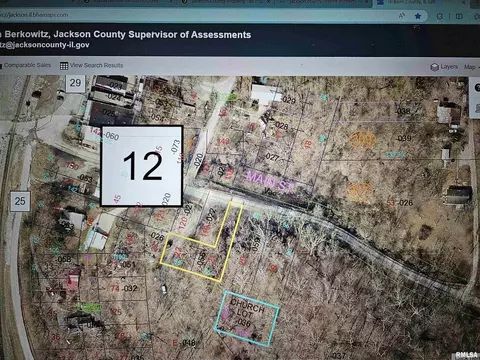Click parcel label -048
The image size is (480, 360).
188,342
